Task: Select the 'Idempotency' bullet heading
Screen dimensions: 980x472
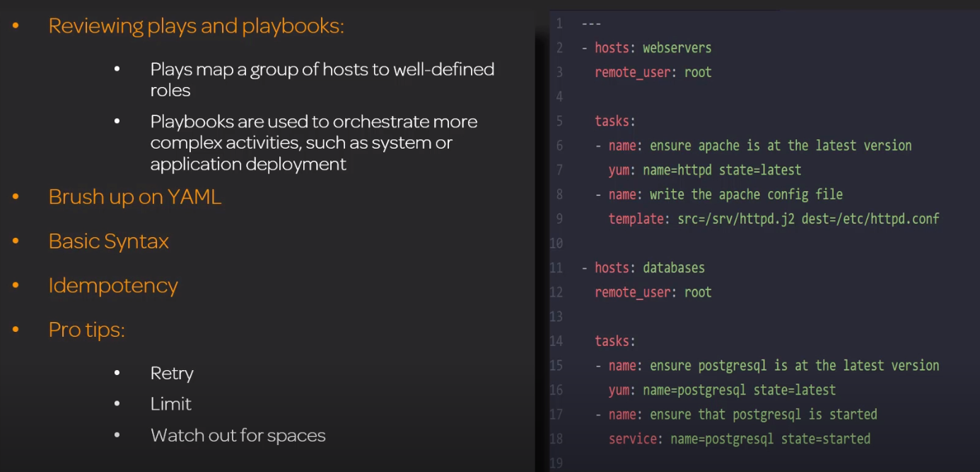Action: pyautogui.click(x=113, y=286)
